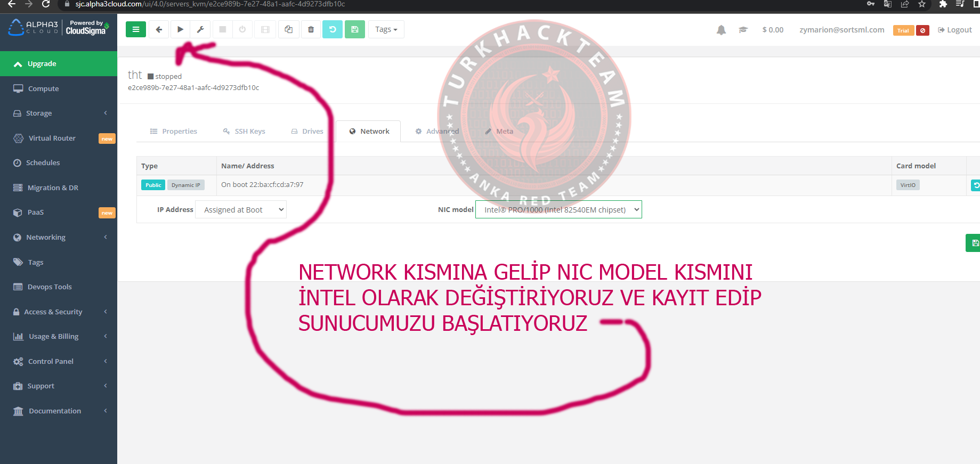
Task: Start the server with the play button
Action: coord(180,29)
